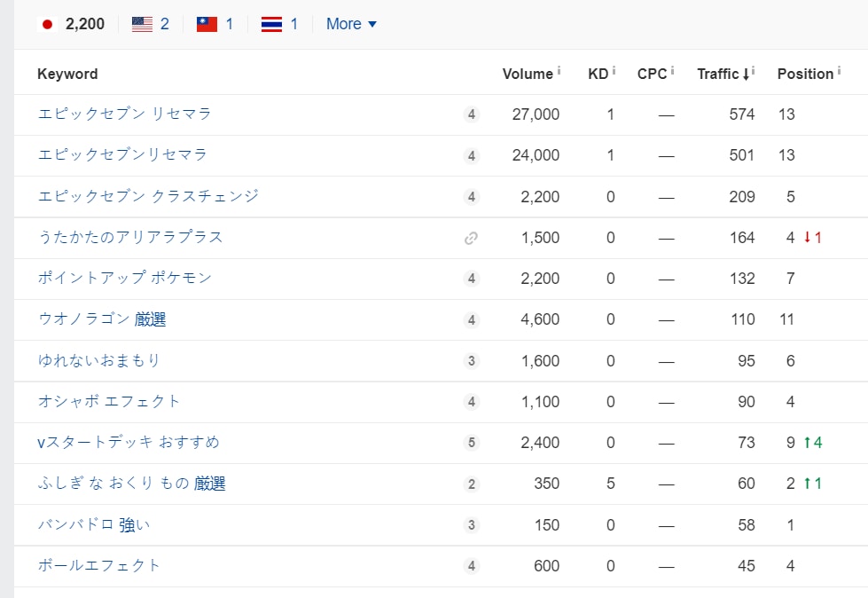Click volume value 350
868x598 pixels.
(546, 484)
